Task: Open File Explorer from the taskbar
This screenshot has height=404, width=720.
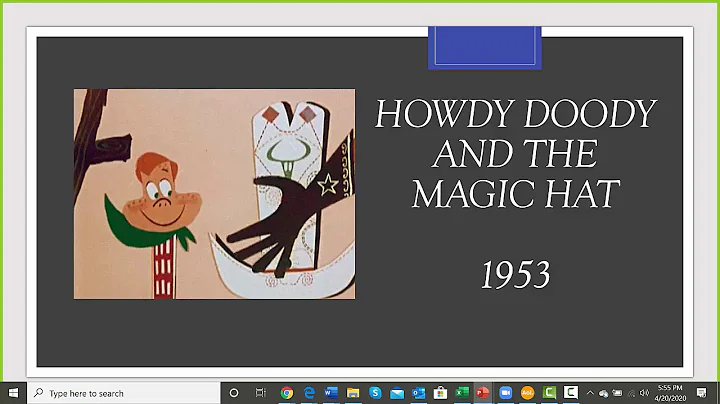Action: 353,393
